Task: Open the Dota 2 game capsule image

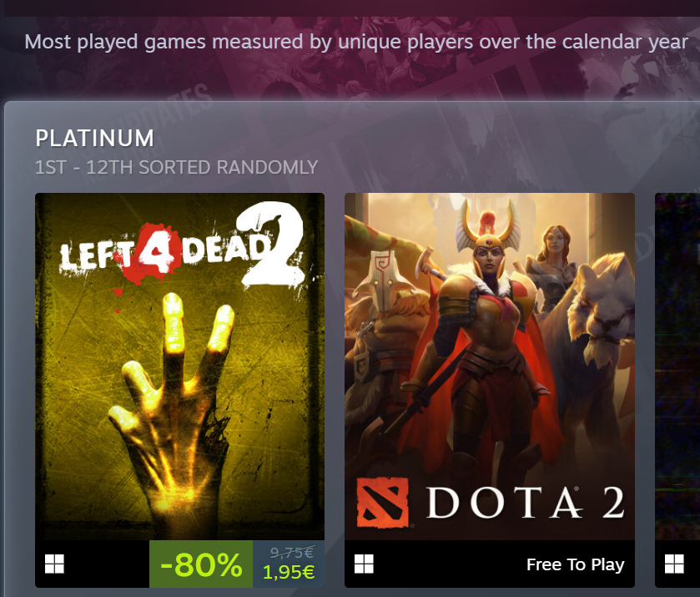Action: coord(489,367)
